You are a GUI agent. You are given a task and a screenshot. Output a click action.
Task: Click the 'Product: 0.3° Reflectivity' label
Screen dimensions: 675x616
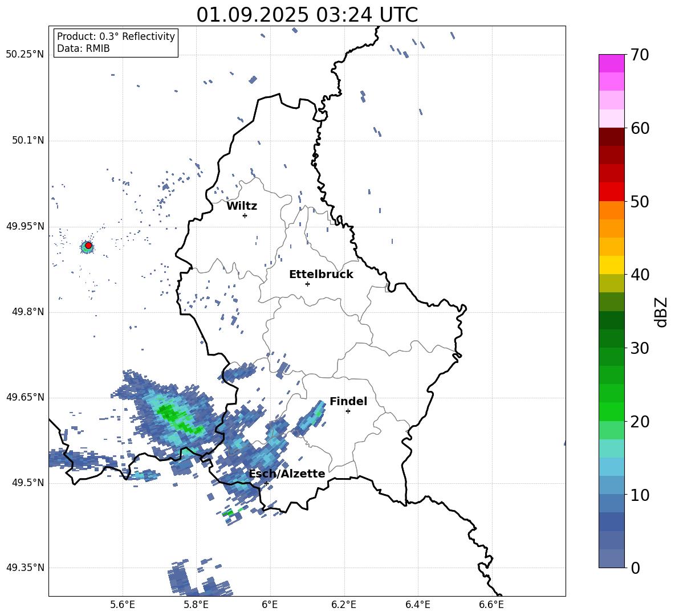tap(116, 36)
